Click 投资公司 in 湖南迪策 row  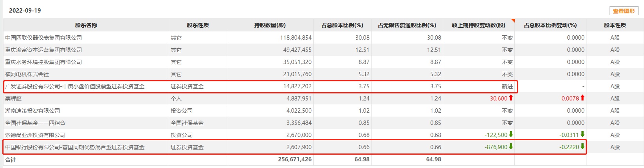[182, 111]
